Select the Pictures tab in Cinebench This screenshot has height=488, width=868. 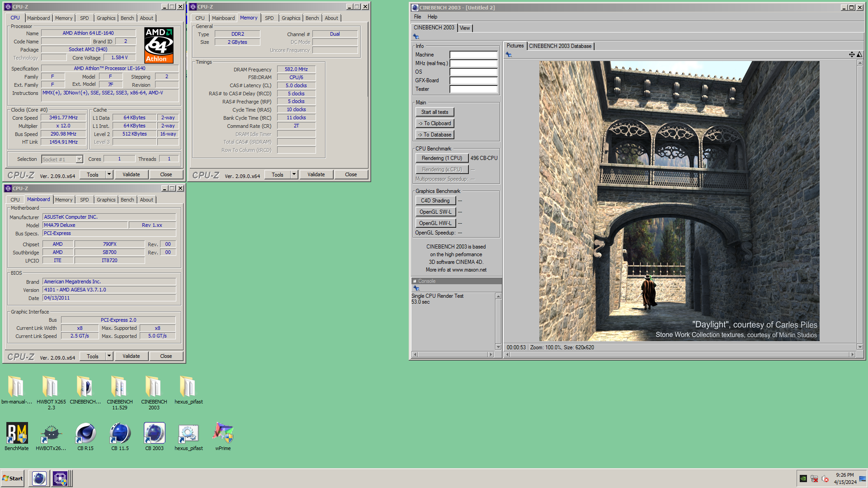(x=515, y=46)
